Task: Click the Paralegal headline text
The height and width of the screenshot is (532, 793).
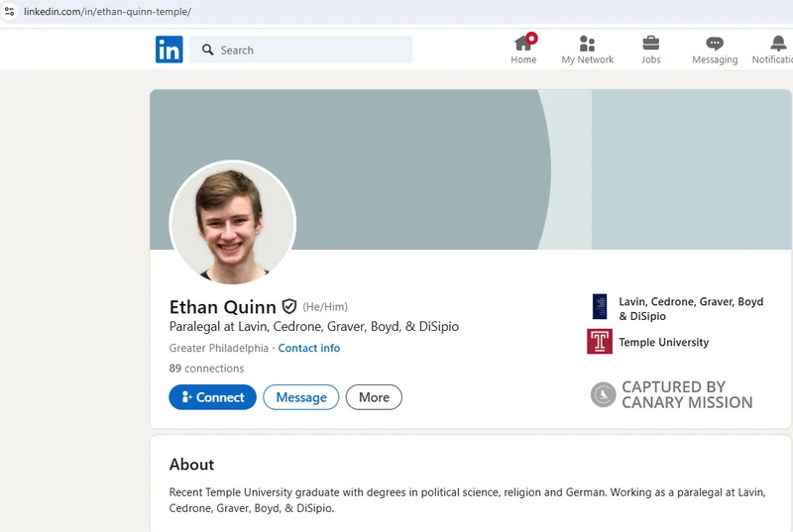Action: (x=314, y=326)
